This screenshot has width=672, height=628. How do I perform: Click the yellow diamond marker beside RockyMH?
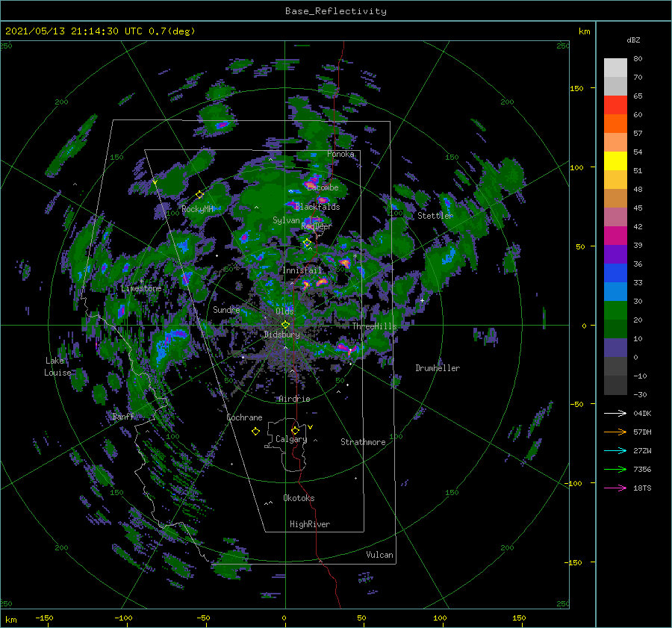pos(199,195)
